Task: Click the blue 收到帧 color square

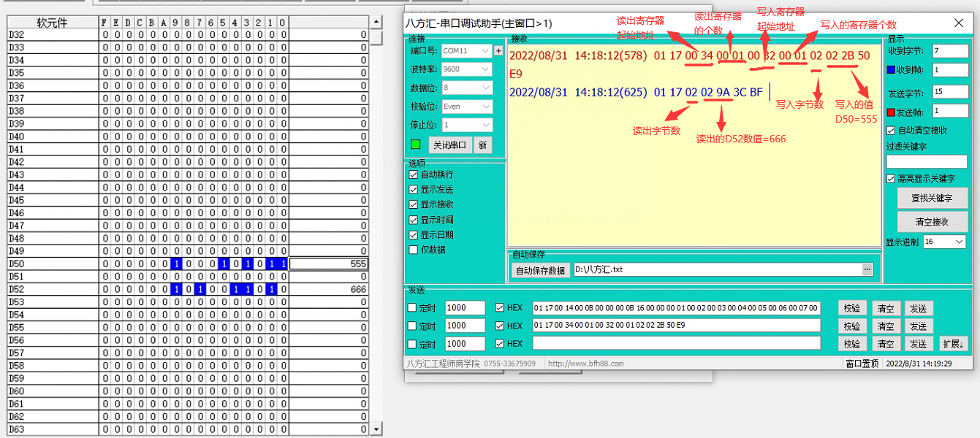Action: (891, 70)
